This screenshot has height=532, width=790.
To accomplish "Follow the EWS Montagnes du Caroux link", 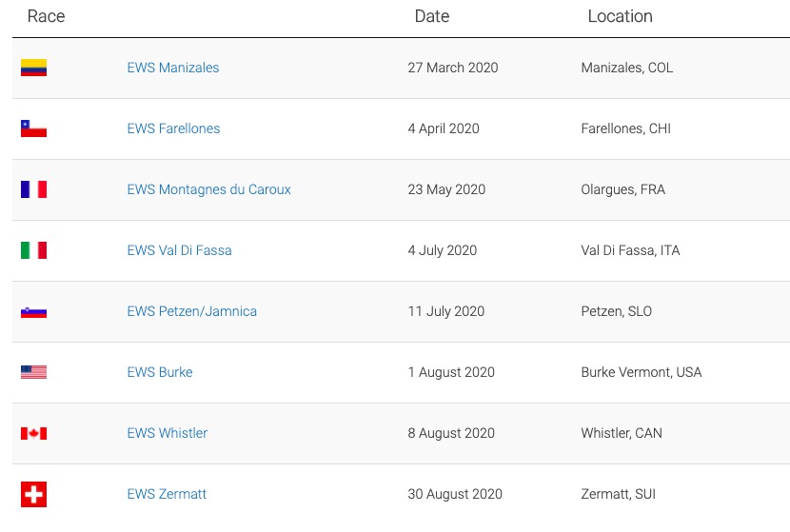I will coord(208,189).
